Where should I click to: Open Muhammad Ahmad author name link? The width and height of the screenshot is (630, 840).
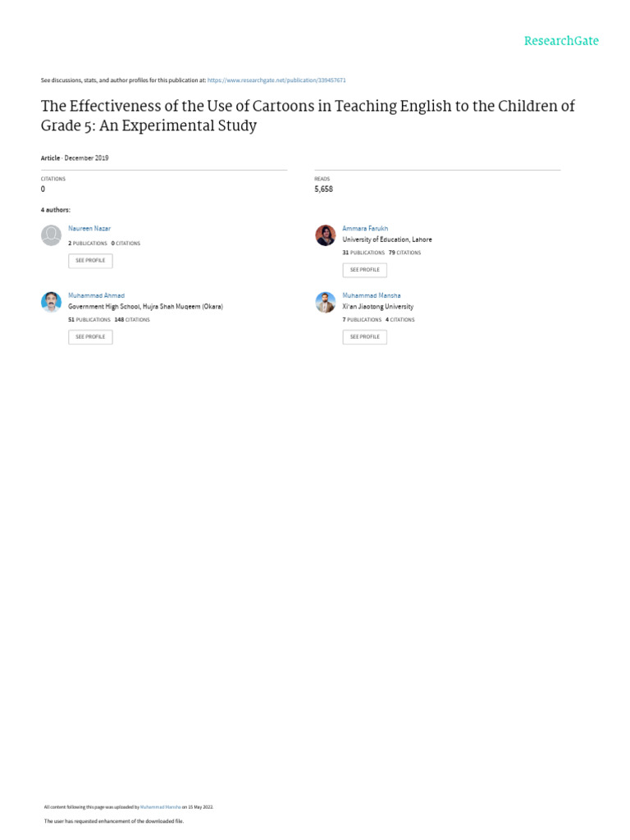pyautogui.click(x=96, y=295)
